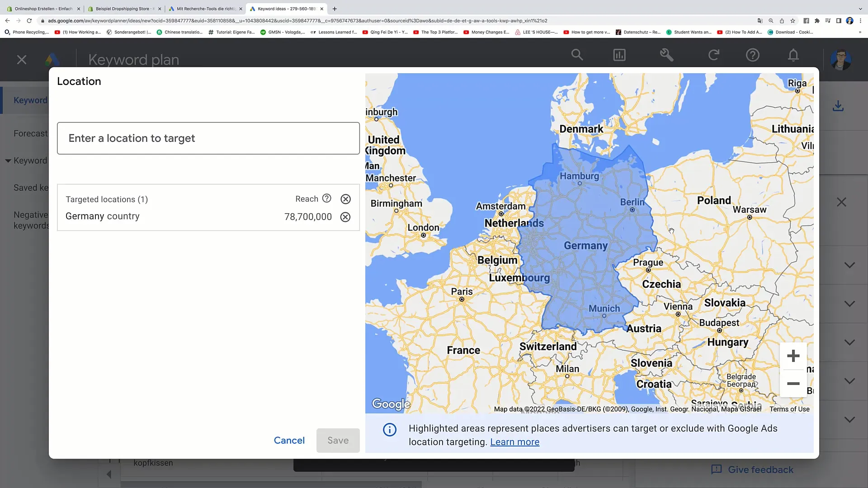The height and width of the screenshot is (488, 868).
Task: Click the browser back arrow
Action: [7, 21]
